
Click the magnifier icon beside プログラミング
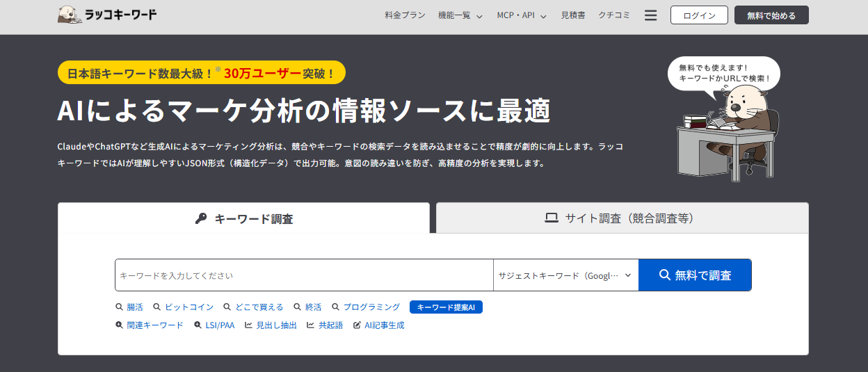coord(336,307)
